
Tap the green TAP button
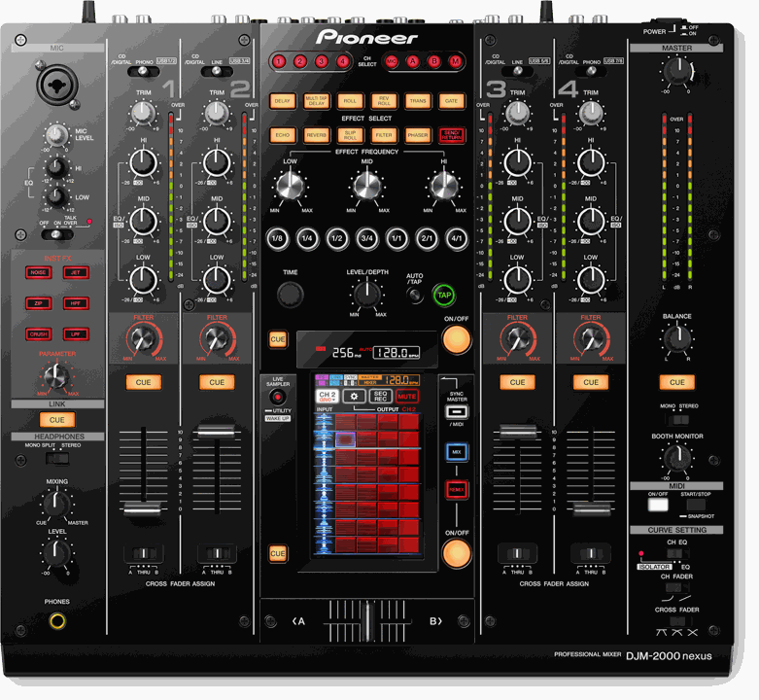(x=444, y=296)
